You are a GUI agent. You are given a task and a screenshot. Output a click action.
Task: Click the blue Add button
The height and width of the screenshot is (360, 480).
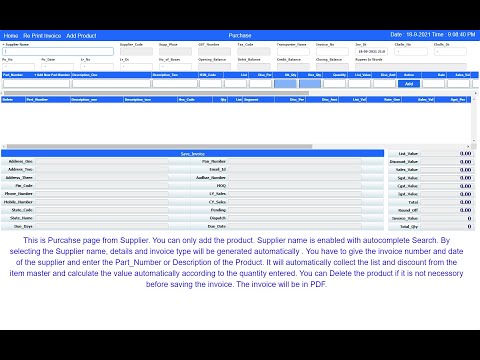(x=409, y=84)
